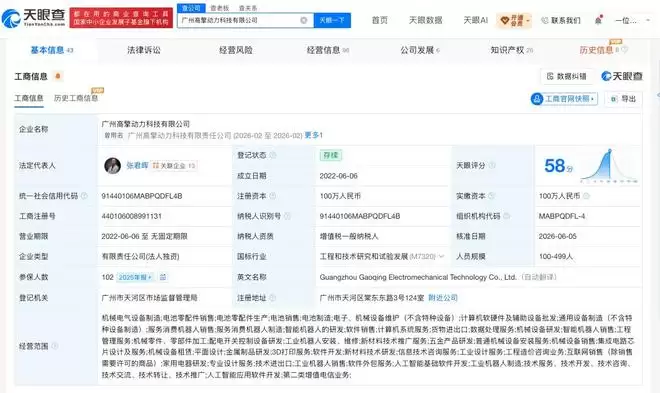Switch to the 经营信息 tab
Screen dimensions: 660x393
tap(327, 50)
